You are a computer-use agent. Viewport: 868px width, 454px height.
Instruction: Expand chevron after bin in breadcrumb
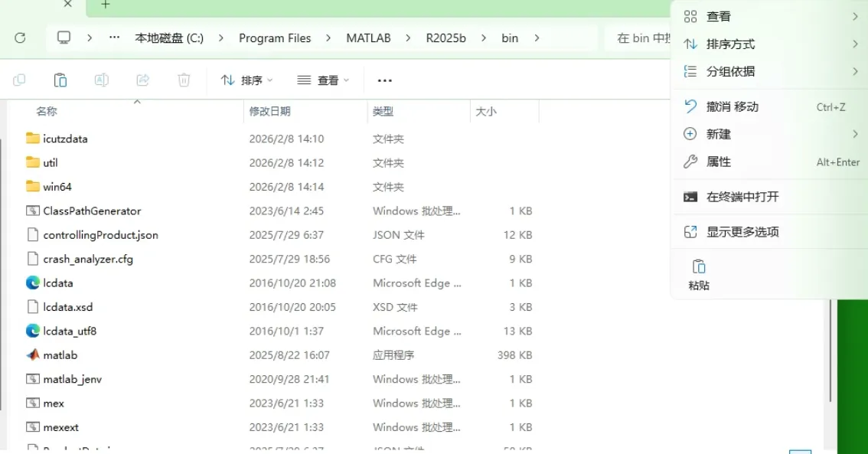pos(537,38)
